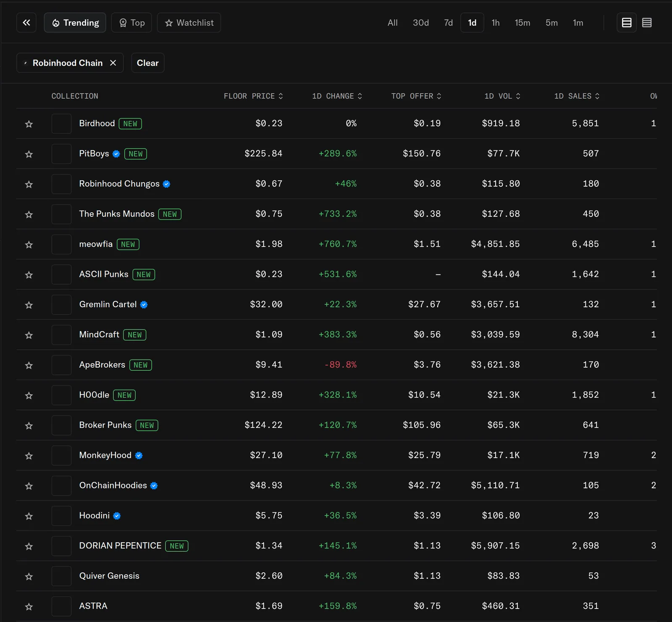
Task: Open the Watchlist tab
Action: (189, 23)
